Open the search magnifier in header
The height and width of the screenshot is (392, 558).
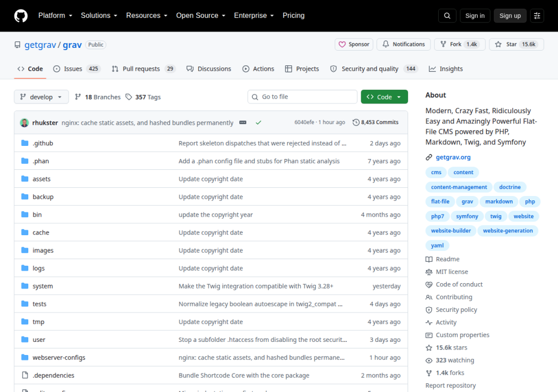click(447, 16)
